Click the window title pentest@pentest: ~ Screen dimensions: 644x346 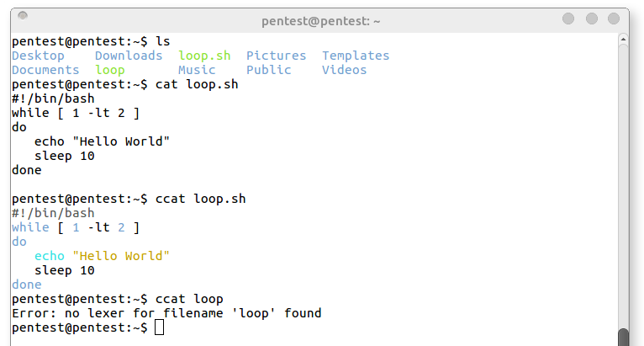(321, 21)
